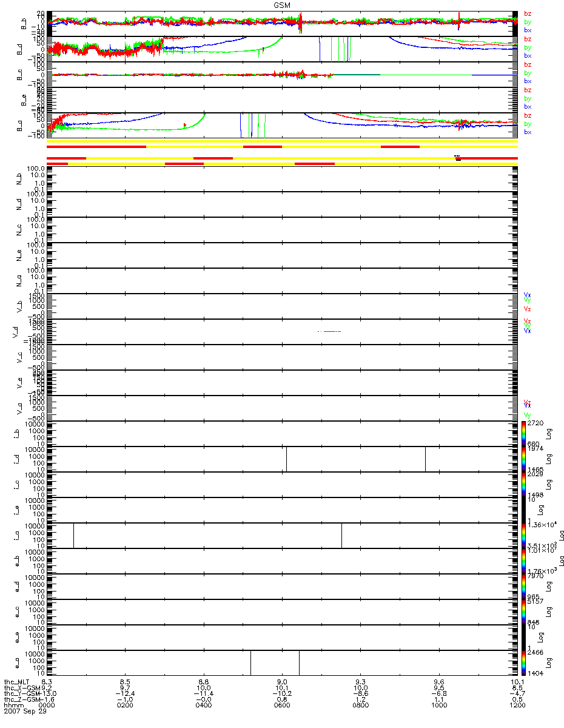This screenshot has width=564, height=728.
Task: Click i_d panel vertical line near 0600
Action: 286,459
